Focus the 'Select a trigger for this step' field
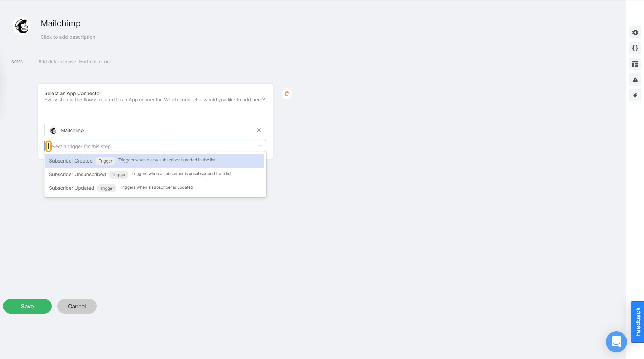 (x=155, y=146)
